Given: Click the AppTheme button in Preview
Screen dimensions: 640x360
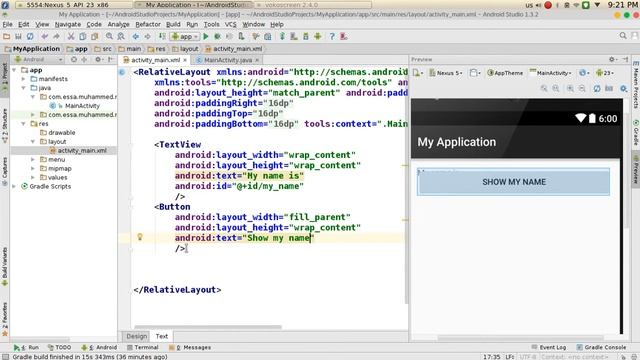Looking at the screenshot, I should click(505, 73).
